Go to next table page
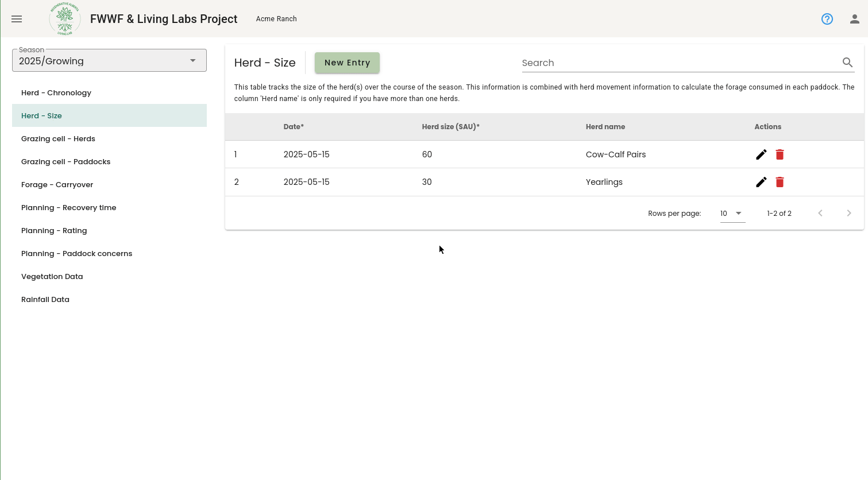This screenshot has height=480, width=868. point(849,213)
